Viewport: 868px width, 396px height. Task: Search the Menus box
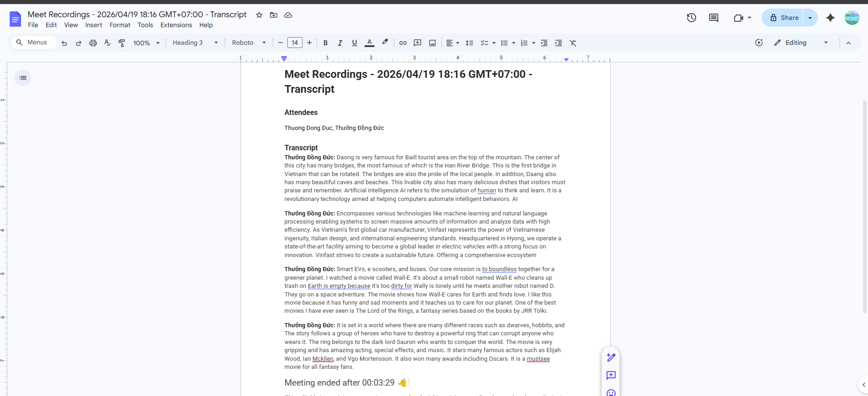[x=33, y=43]
